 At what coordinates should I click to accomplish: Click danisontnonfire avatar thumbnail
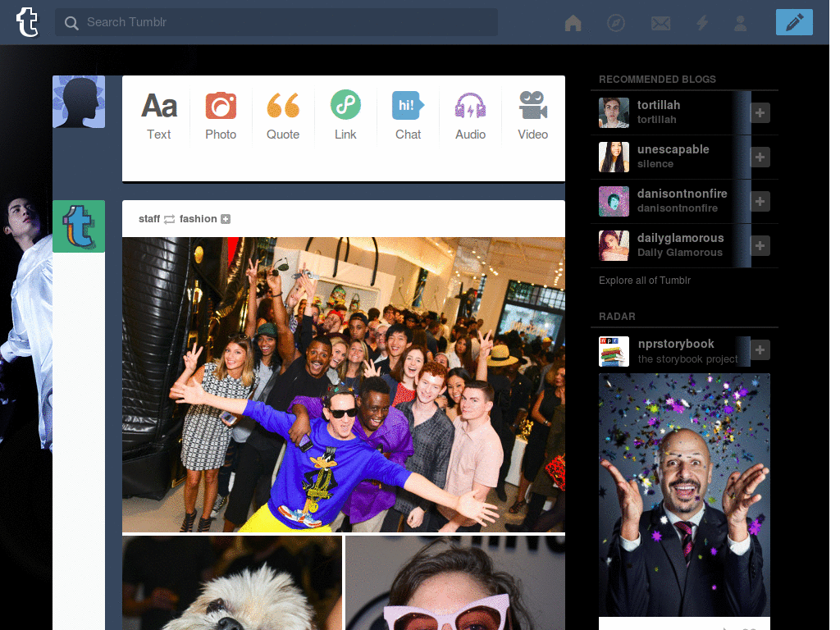[614, 202]
